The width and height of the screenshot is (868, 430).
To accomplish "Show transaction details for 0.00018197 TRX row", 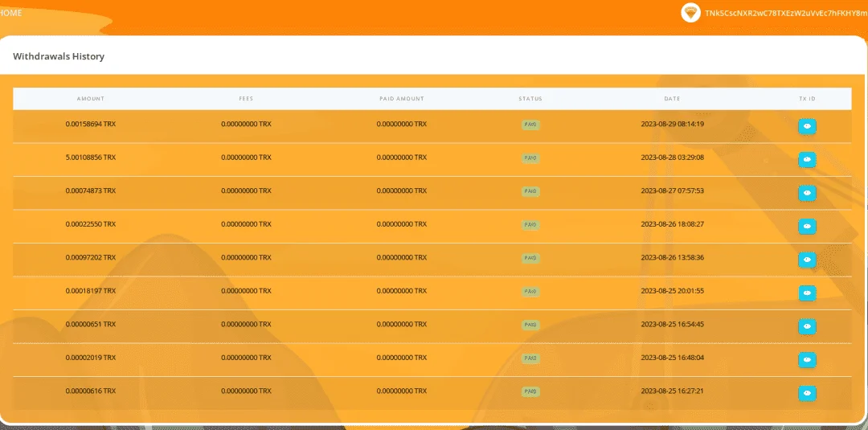I will click(807, 293).
